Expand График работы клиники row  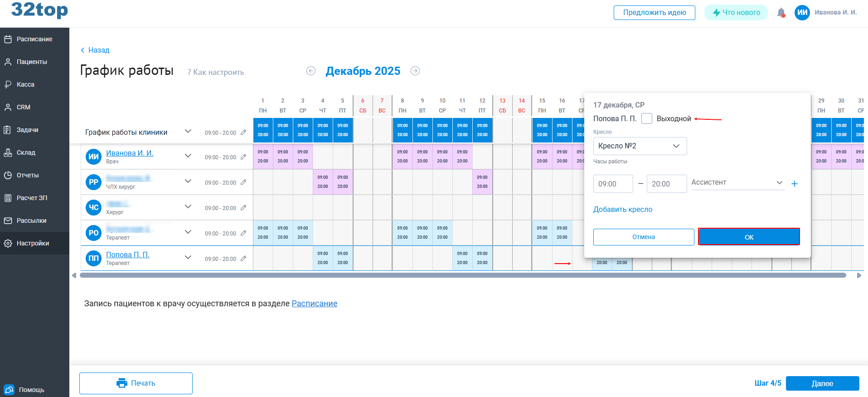188,132
